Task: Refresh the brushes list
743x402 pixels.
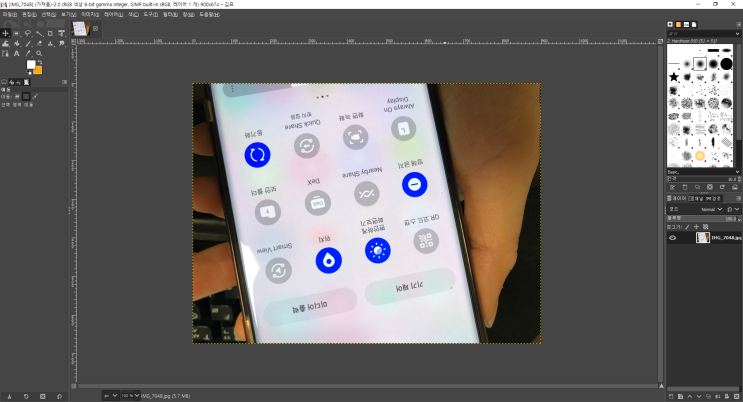Action: coord(722,187)
